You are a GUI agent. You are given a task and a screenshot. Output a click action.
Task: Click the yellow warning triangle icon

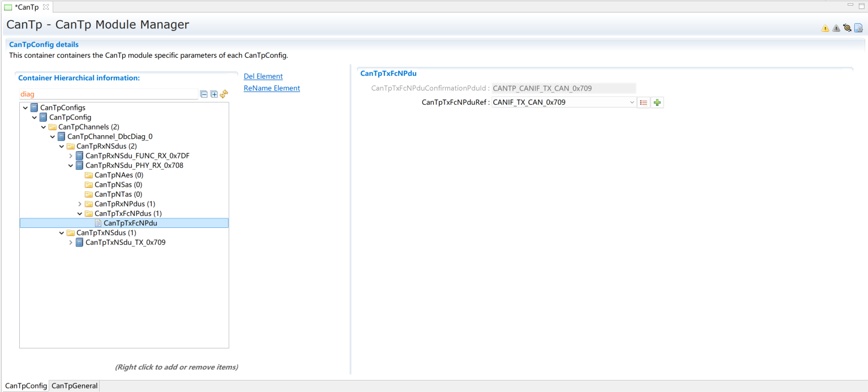(825, 28)
